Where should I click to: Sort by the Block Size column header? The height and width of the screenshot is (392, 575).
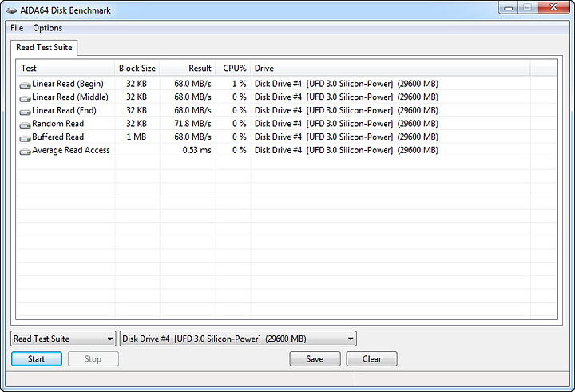pyautogui.click(x=137, y=68)
